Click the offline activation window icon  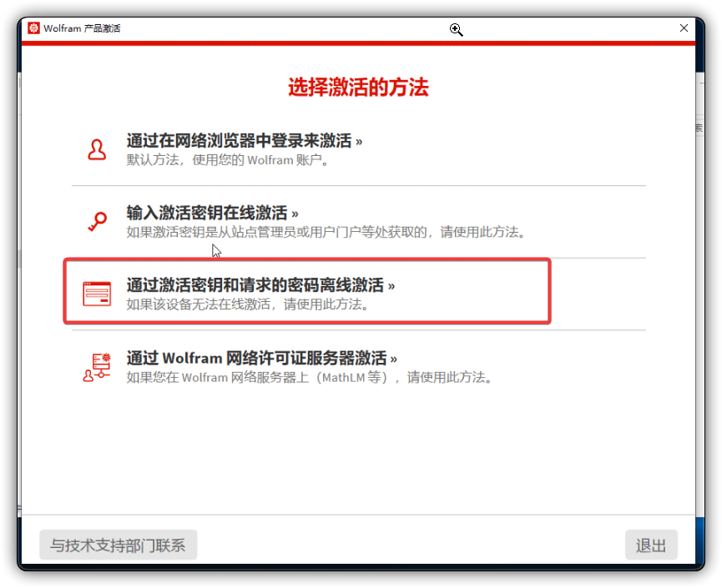pos(97,294)
